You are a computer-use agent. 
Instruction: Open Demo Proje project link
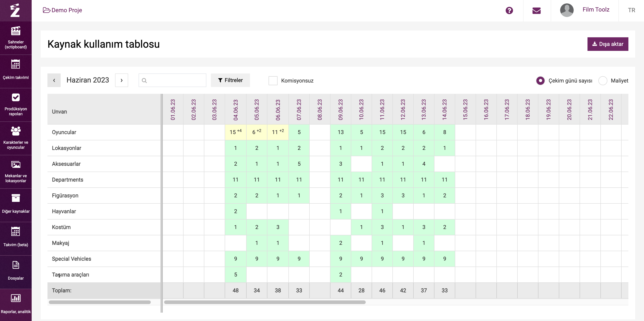tap(66, 10)
